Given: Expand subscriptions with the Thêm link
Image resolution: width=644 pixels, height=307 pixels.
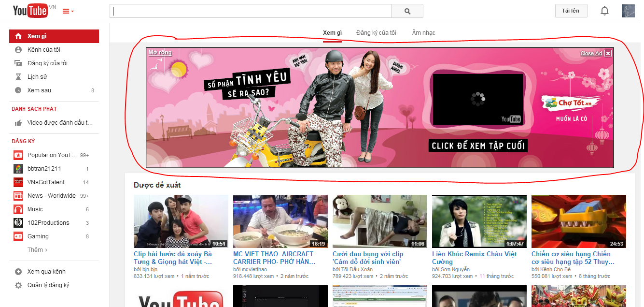Looking at the screenshot, I should (x=37, y=249).
